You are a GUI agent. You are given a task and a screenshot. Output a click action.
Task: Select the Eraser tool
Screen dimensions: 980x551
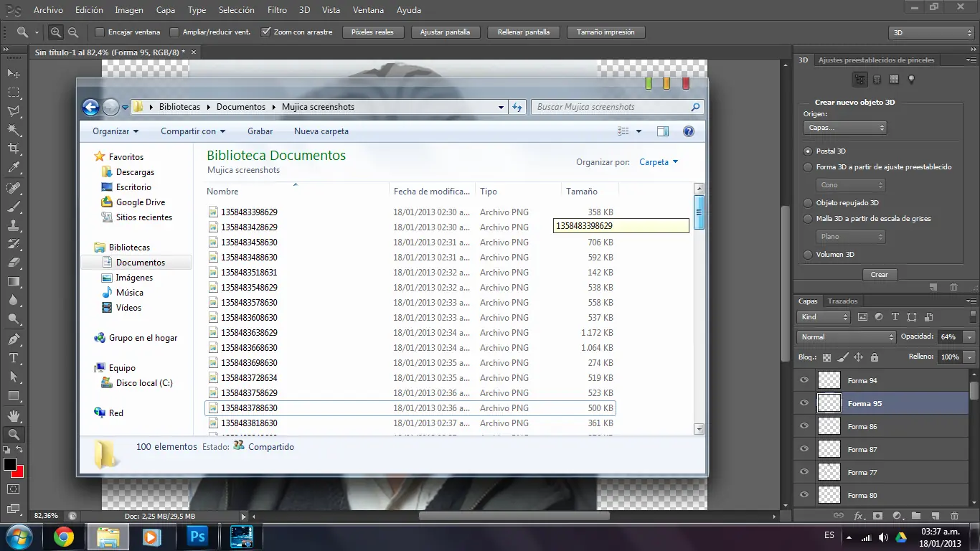pos(14,263)
